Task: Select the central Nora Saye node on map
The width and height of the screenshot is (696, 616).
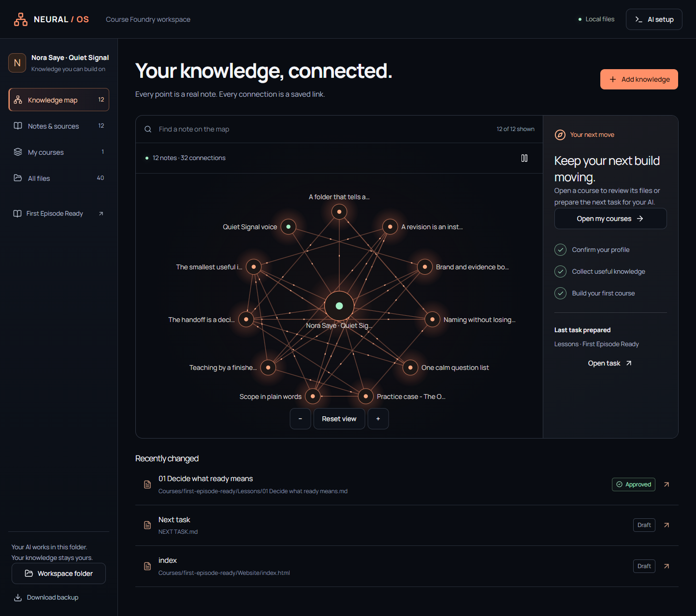Action: [x=339, y=306]
